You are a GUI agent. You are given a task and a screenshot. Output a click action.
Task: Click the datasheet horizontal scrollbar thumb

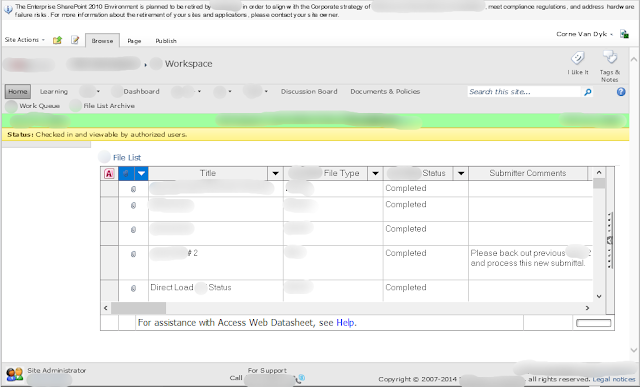[x=138, y=308]
